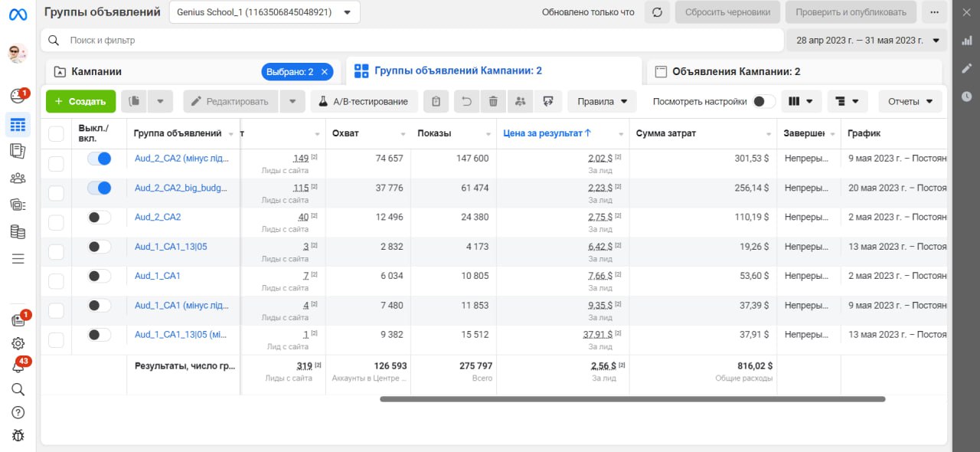The width and height of the screenshot is (980, 452).
Task: Click the Meta logo icon
Action: [18, 14]
